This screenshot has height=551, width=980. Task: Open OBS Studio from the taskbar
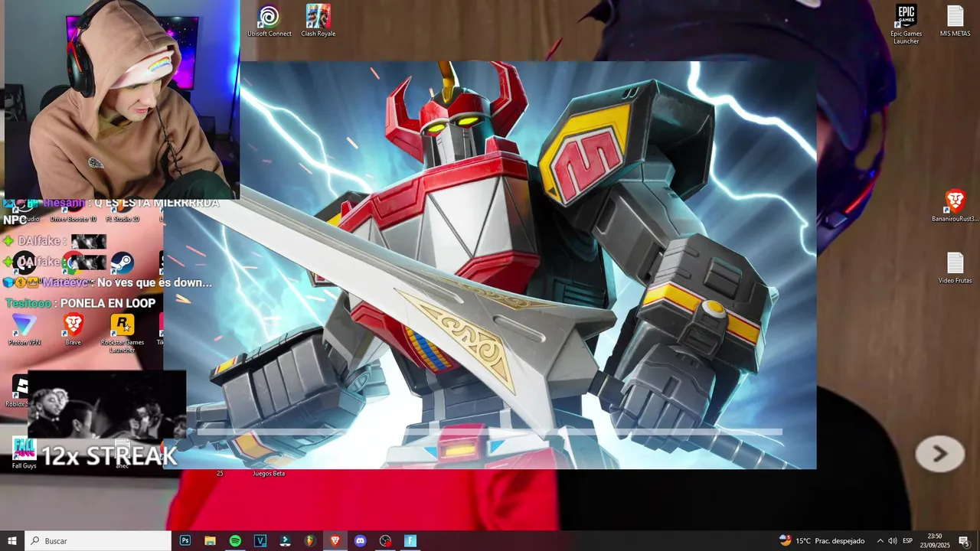385,540
